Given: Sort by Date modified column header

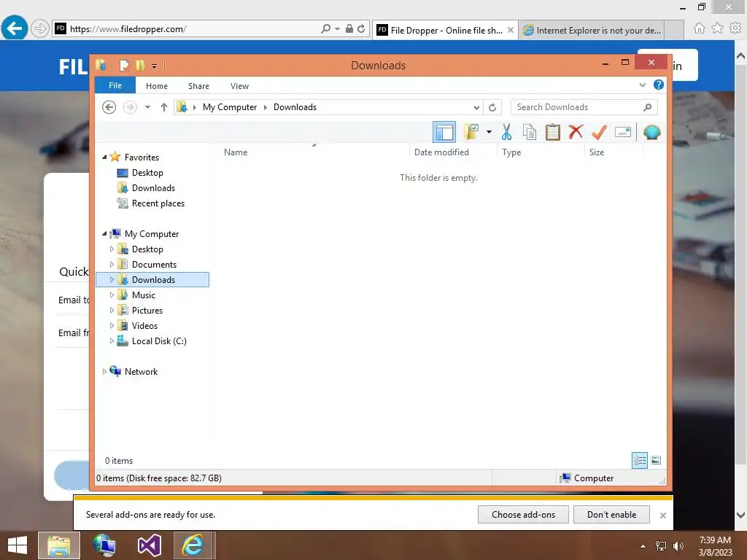Looking at the screenshot, I should point(441,152).
